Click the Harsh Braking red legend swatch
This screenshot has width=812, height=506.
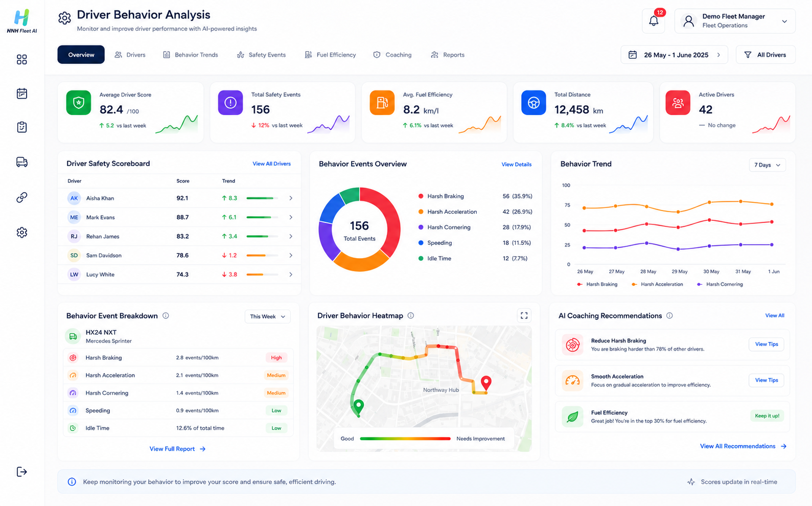421,196
